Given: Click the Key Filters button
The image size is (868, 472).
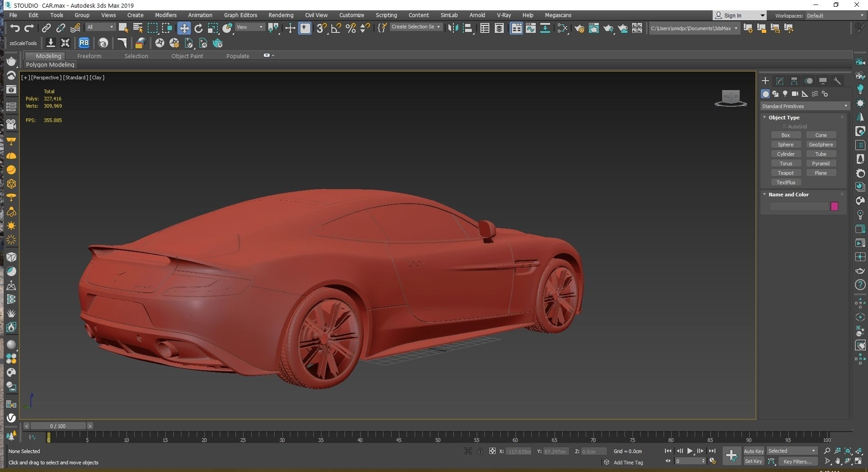Looking at the screenshot, I should point(797,461).
